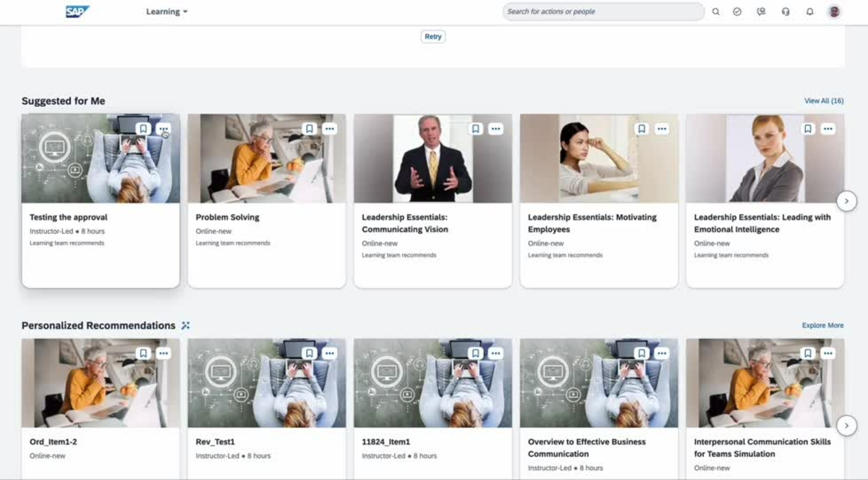Click the magnifying glass search icon

[x=715, y=12]
